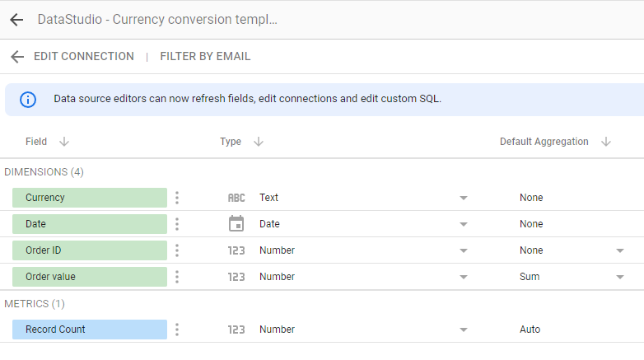Click the EDIT CONNECTION link

[84, 56]
